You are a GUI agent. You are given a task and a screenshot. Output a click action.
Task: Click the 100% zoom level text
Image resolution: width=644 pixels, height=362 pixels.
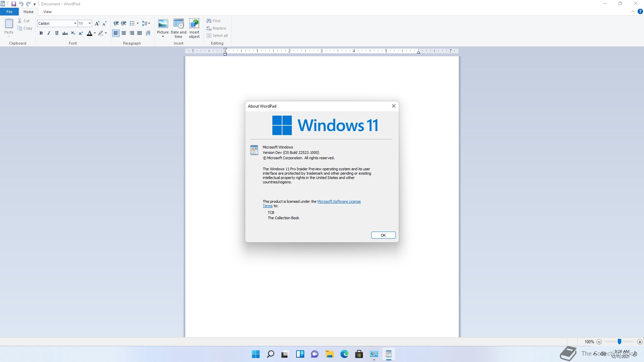(589, 342)
